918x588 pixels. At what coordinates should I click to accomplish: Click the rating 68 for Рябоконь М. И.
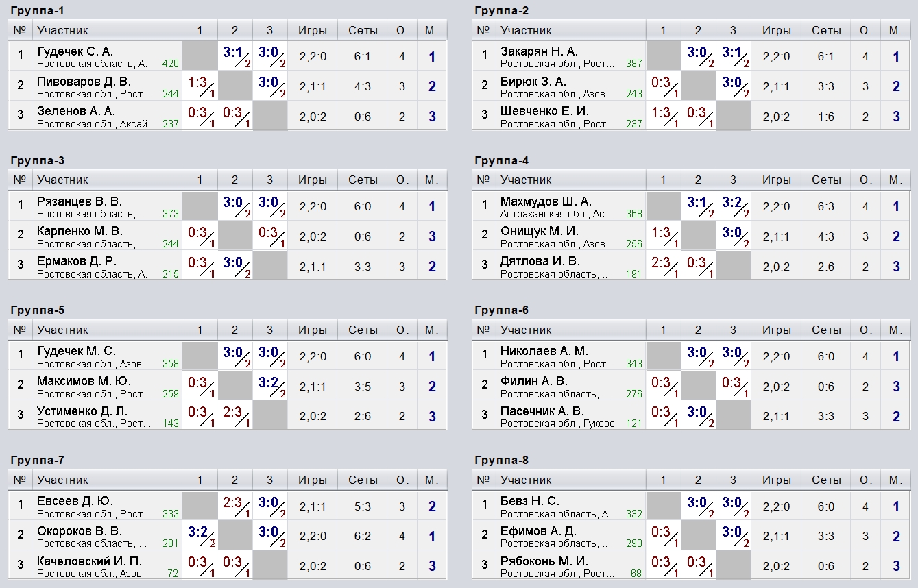click(x=636, y=574)
